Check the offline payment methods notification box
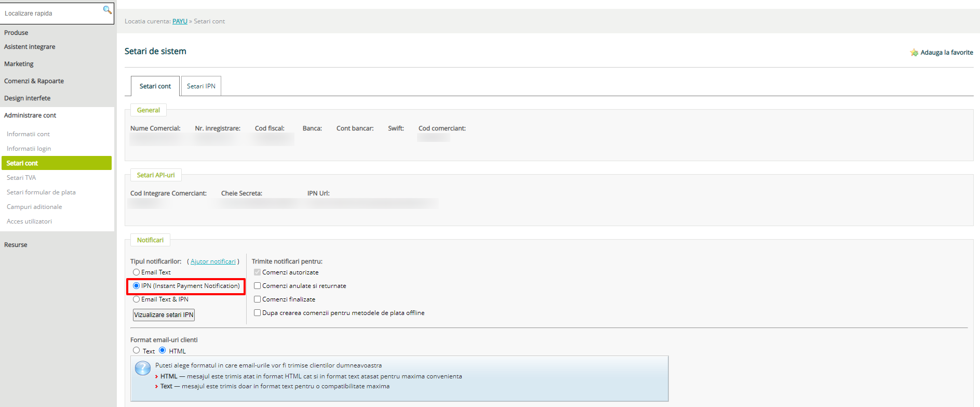 [x=257, y=313]
